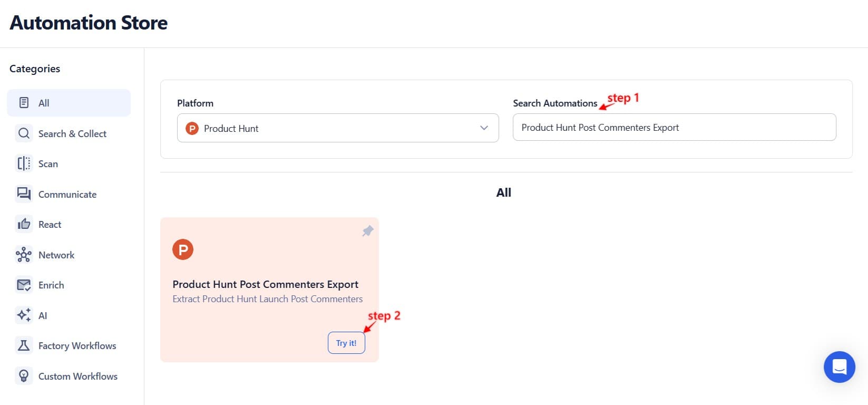Image resolution: width=868 pixels, height=405 pixels.
Task: Open the Enrich envelope icon
Action: click(x=24, y=285)
